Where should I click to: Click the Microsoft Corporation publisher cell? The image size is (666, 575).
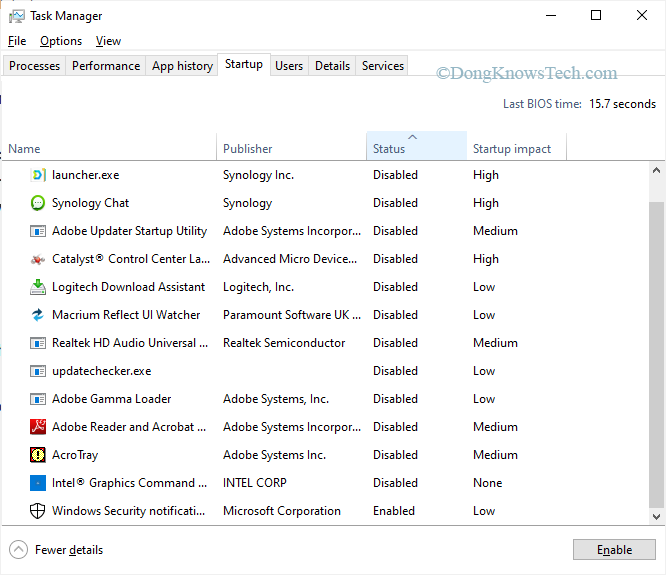pyautogui.click(x=282, y=511)
